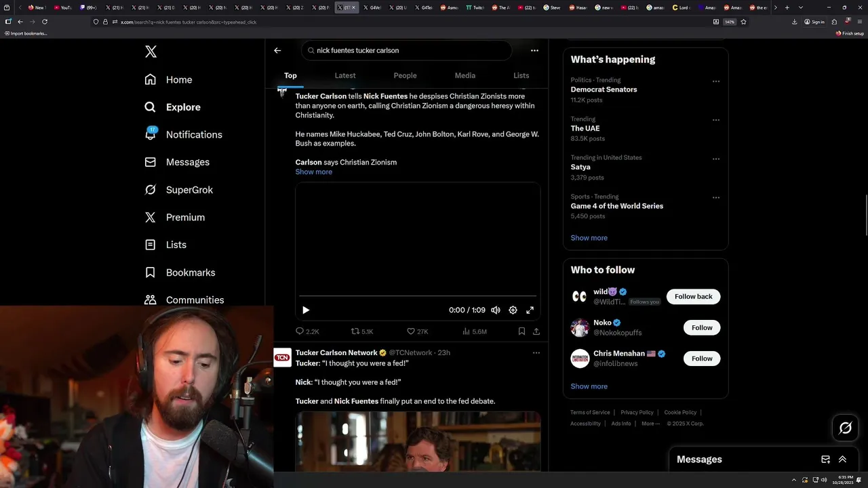Open the Privacy Policy link
The image size is (868, 488).
coord(637,412)
